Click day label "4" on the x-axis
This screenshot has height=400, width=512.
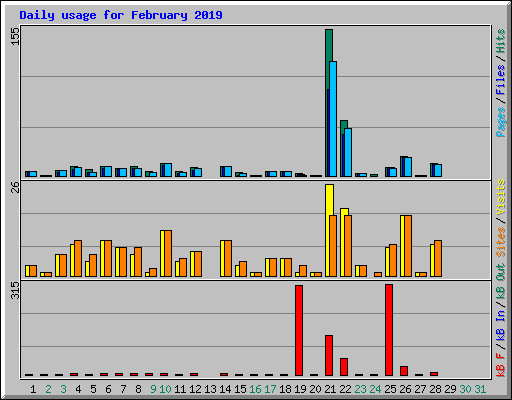(x=78, y=389)
